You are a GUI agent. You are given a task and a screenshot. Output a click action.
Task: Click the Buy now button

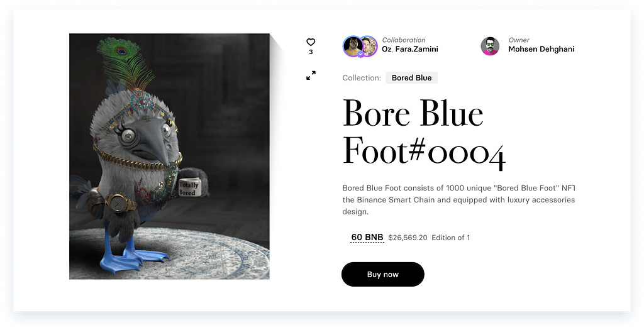[x=383, y=274]
